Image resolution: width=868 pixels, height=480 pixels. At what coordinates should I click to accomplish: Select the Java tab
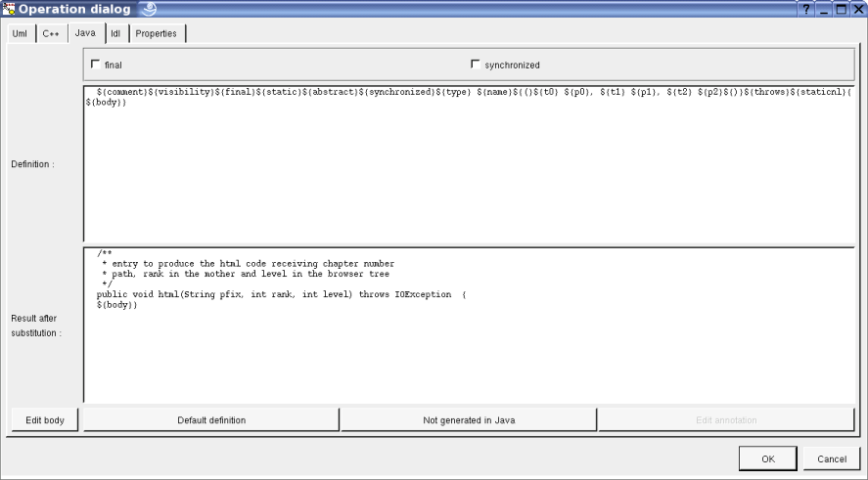click(x=85, y=33)
